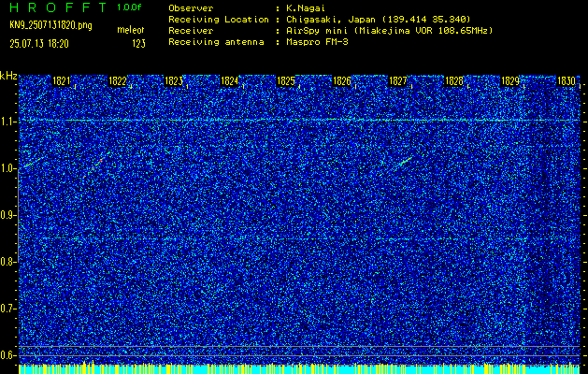
Task: Click the count value 123
Action: click(x=138, y=44)
